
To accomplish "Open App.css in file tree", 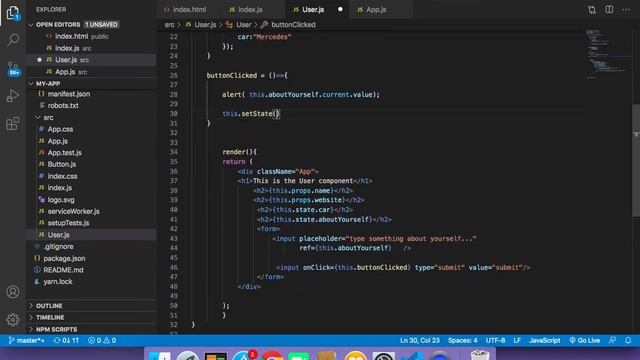I will coord(60,129).
